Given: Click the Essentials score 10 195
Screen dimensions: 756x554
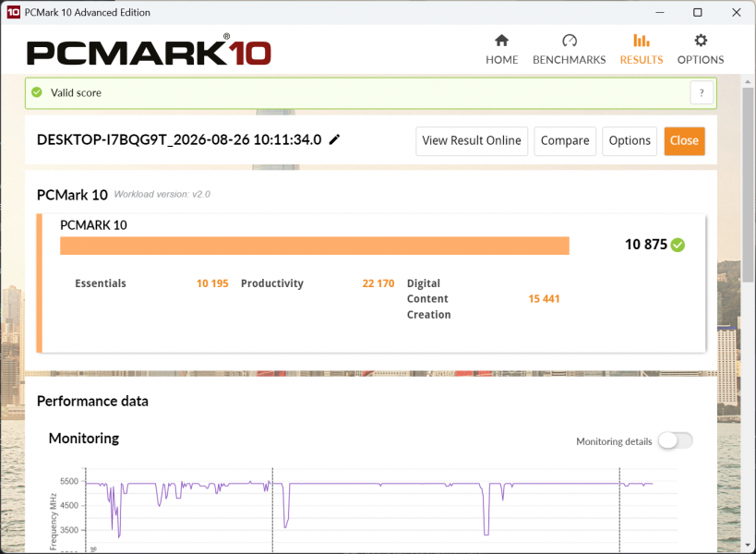Looking at the screenshot, I should click(212, 283).
